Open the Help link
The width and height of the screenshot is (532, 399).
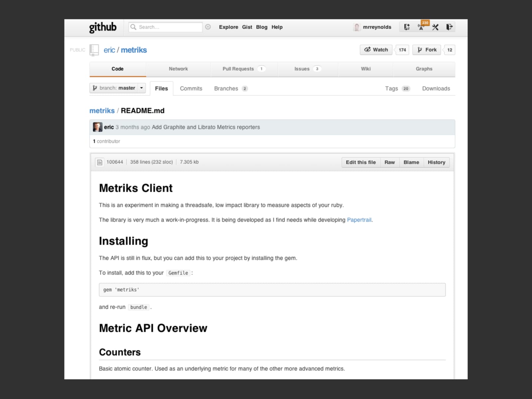[277, 27]
